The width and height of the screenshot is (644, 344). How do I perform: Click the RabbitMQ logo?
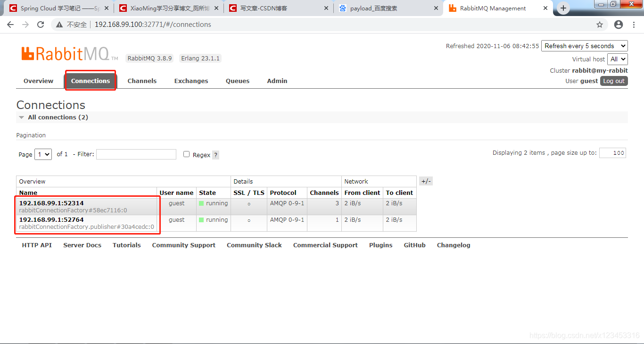coord(69,54)
